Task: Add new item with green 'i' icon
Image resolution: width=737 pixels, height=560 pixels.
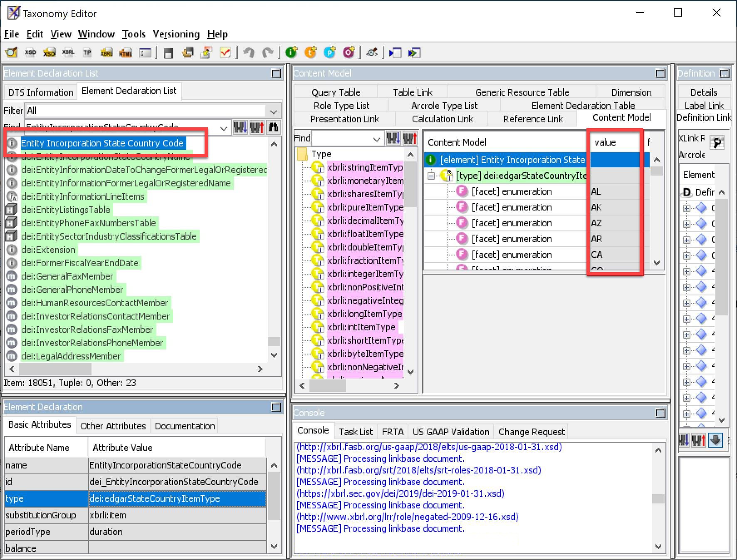Action: [x=292, y=52]
